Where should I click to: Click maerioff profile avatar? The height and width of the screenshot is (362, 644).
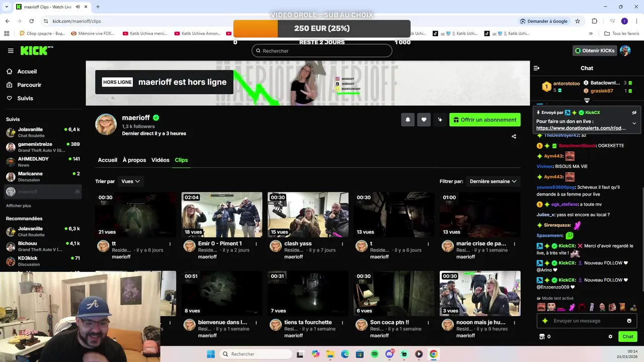point(106,125)
